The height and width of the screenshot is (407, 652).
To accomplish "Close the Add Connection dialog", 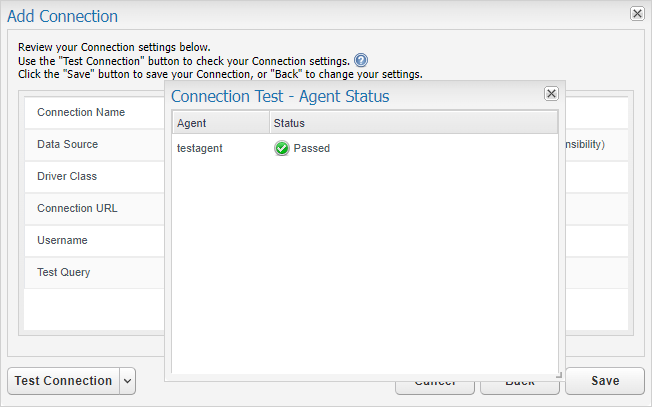I will 637,14.
